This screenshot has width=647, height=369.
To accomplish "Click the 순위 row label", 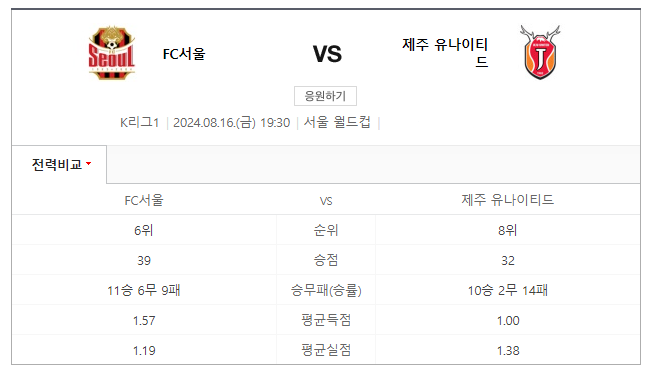I will (326, 230).
